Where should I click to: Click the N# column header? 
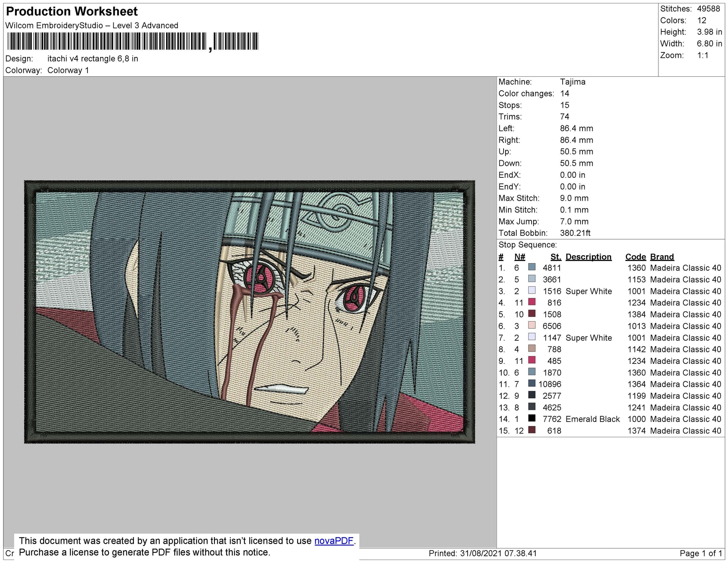click(520, 257)
